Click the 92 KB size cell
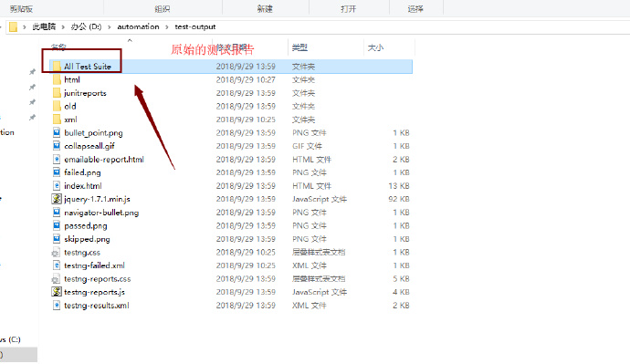 [x=399, y=199]
